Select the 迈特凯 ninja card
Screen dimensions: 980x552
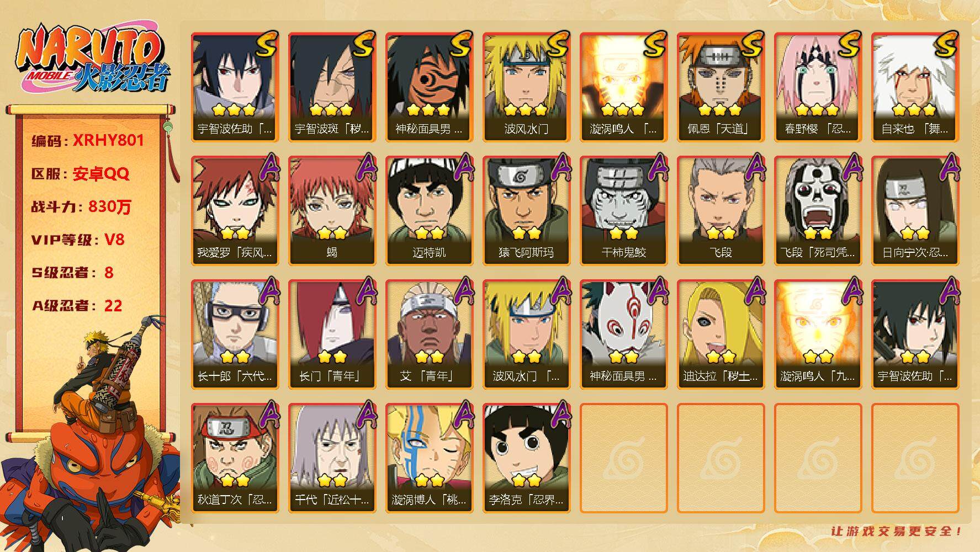pyautogui.click(x=429, y=211)
